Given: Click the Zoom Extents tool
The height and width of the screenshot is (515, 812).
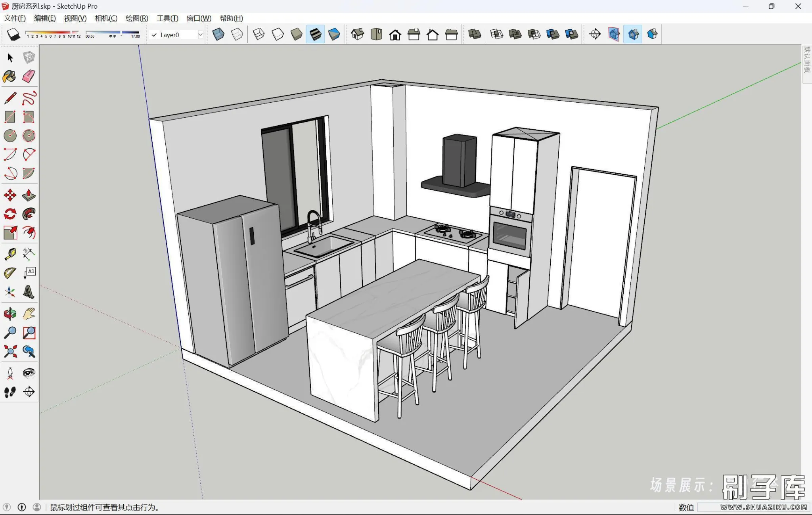Looking at the screenshot, I should pyautogui.click(x=10, y=351).
